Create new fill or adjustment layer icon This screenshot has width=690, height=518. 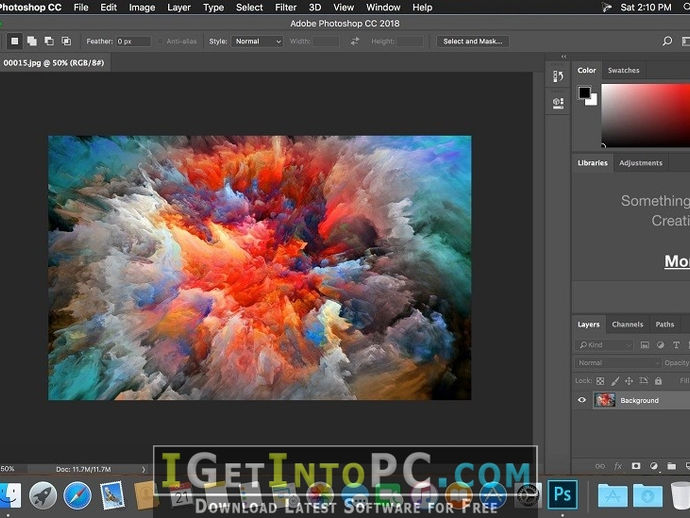[654, 466]
